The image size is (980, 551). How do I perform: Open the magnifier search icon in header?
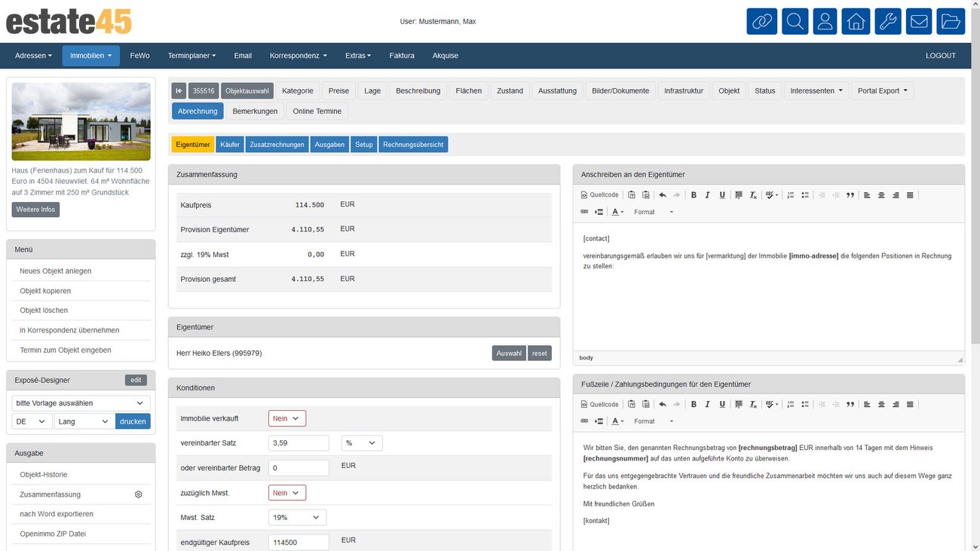click(795, 21)
